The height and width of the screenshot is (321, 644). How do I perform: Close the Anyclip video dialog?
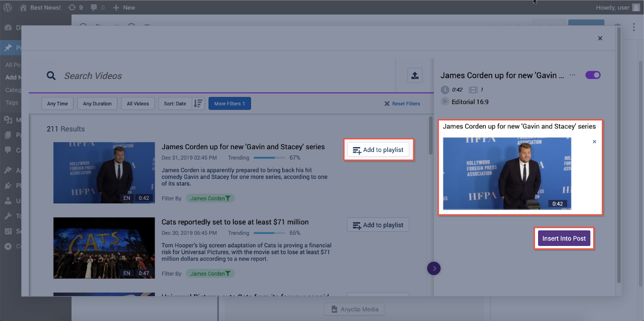pos(600,38)
